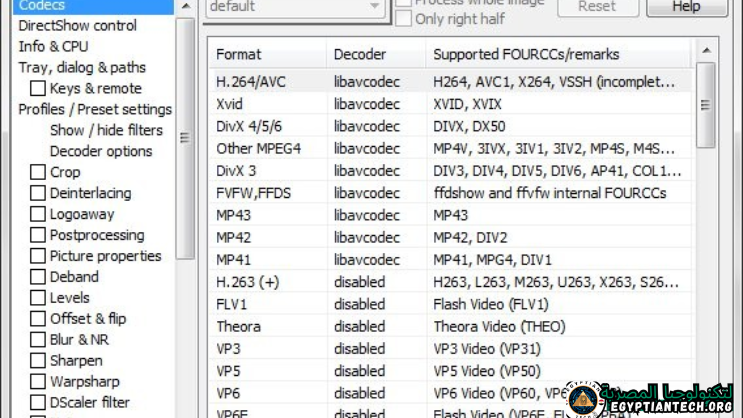Viewport: 743px width, 418px height.
Task: Toggle the Keys & remote checkbox
Action: coord(38,88)
